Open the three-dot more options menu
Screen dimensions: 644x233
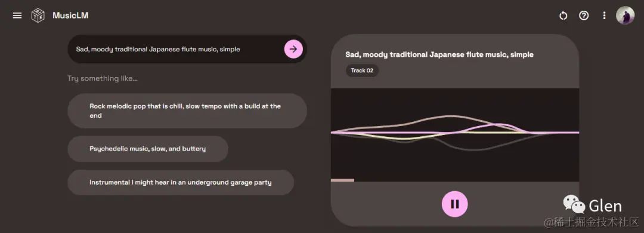pyautogui.click(x=604, y=16)
